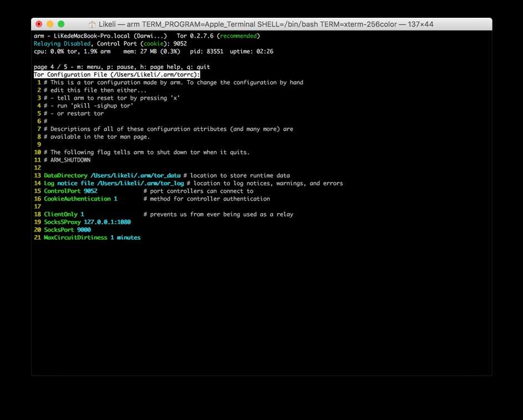Screen dimensions: 523x420
Task: Click line 2 'edit this file then either' comment
Action: [95, 90]
